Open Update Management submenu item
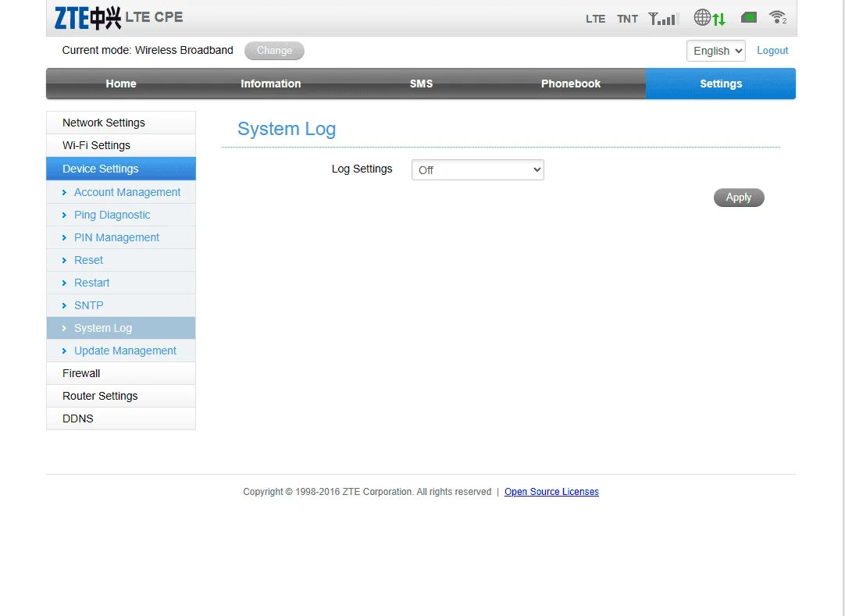 click(x=121, y=351)
